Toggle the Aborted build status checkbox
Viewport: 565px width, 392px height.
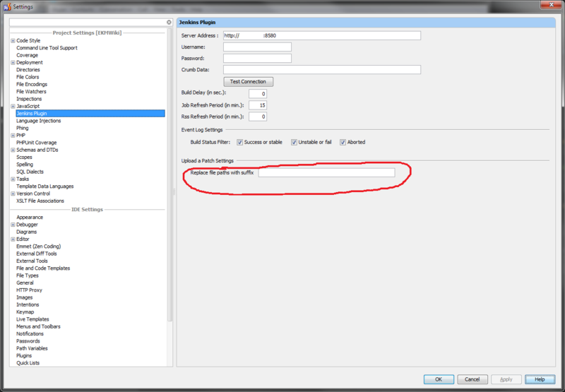343,142
